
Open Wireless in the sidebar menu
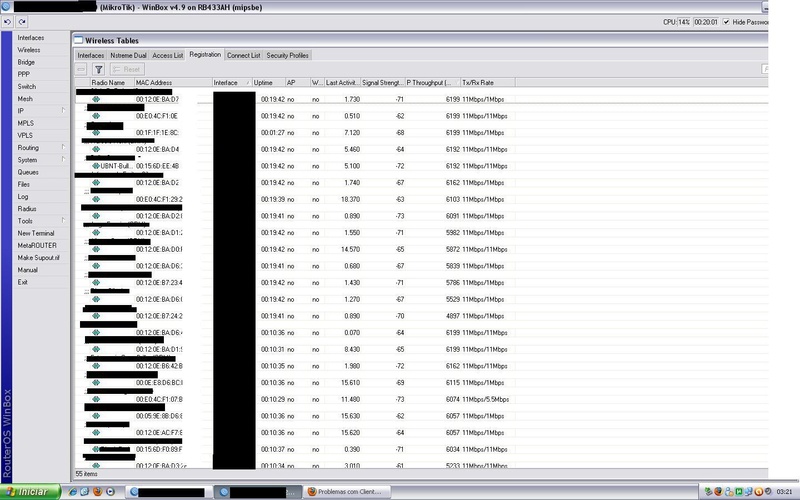coord(29,50)
